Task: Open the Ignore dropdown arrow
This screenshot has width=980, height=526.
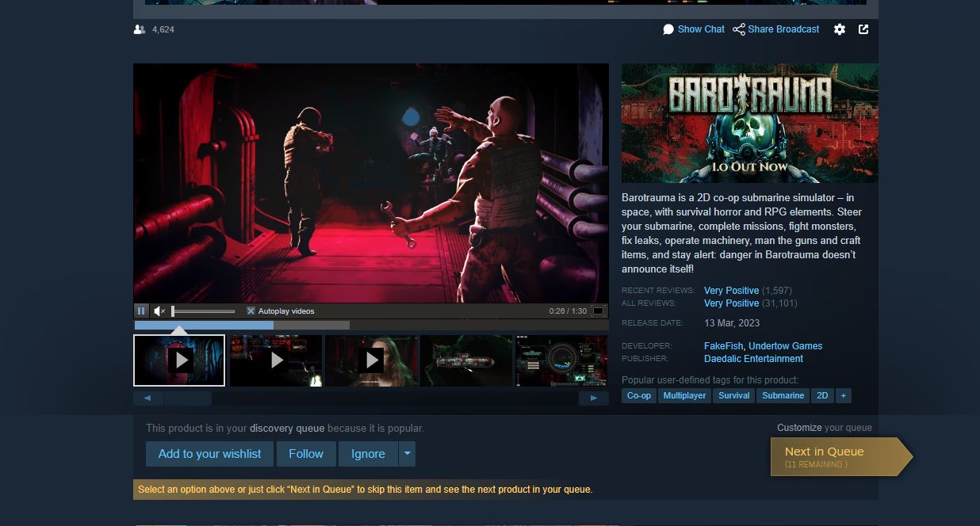Action: [x=407, y=454]
